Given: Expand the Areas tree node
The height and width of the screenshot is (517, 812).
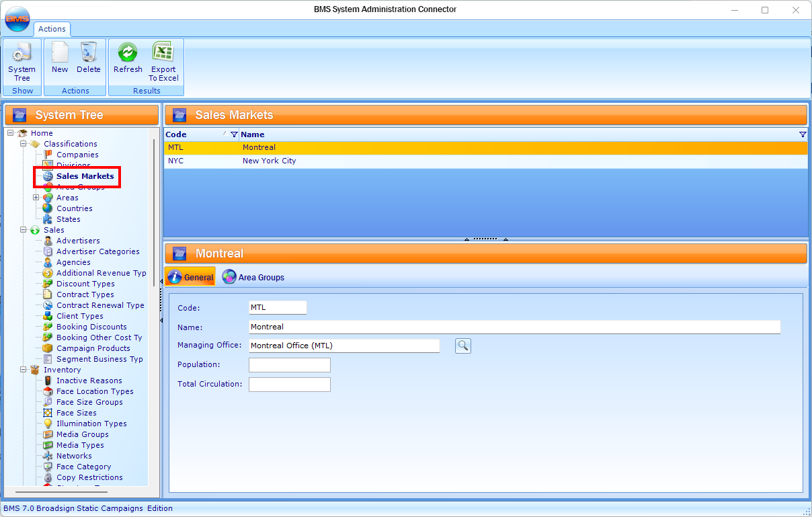Looking at the screenshot, I should [36, 198].
